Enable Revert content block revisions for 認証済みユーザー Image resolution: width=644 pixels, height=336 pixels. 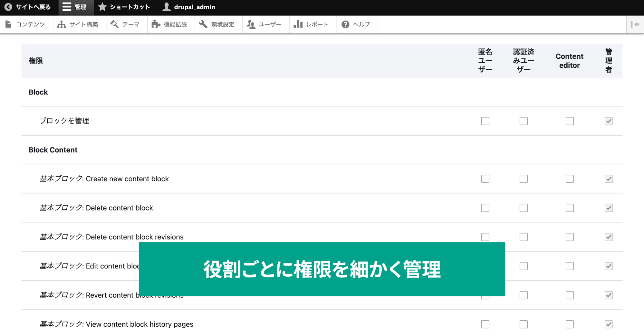pos(524,295)
